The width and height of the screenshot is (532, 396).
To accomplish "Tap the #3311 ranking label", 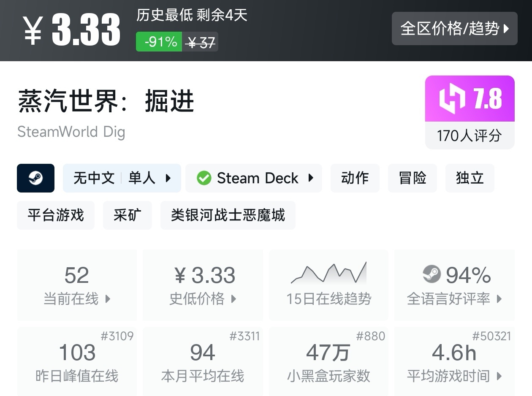I will [245, 336].
